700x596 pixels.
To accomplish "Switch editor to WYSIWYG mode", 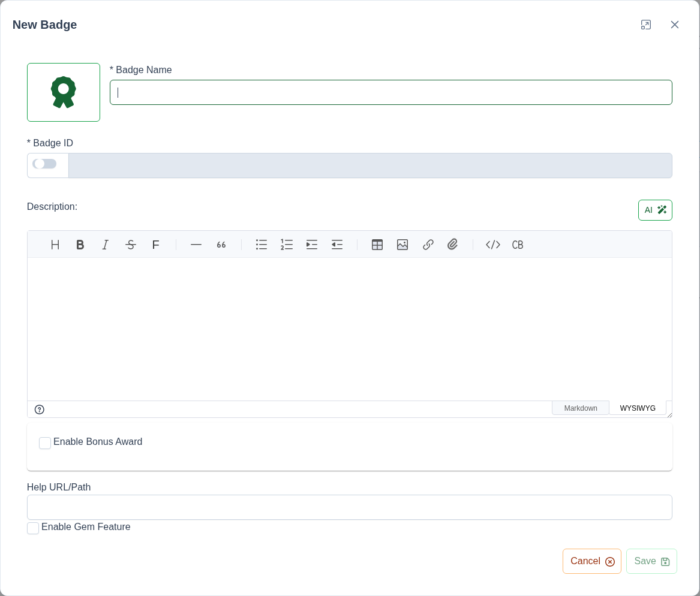I will tap(638, 408).
